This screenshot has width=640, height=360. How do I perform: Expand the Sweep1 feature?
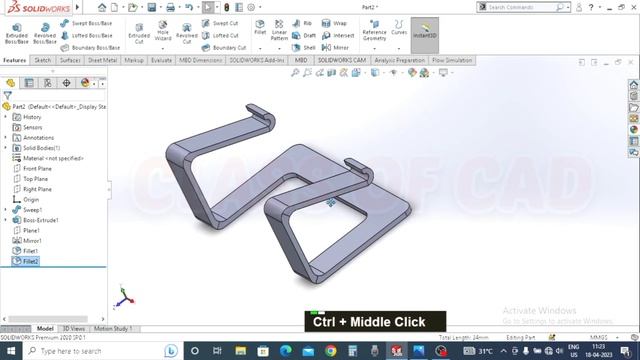pyautogui.click(x=6, y=210)
